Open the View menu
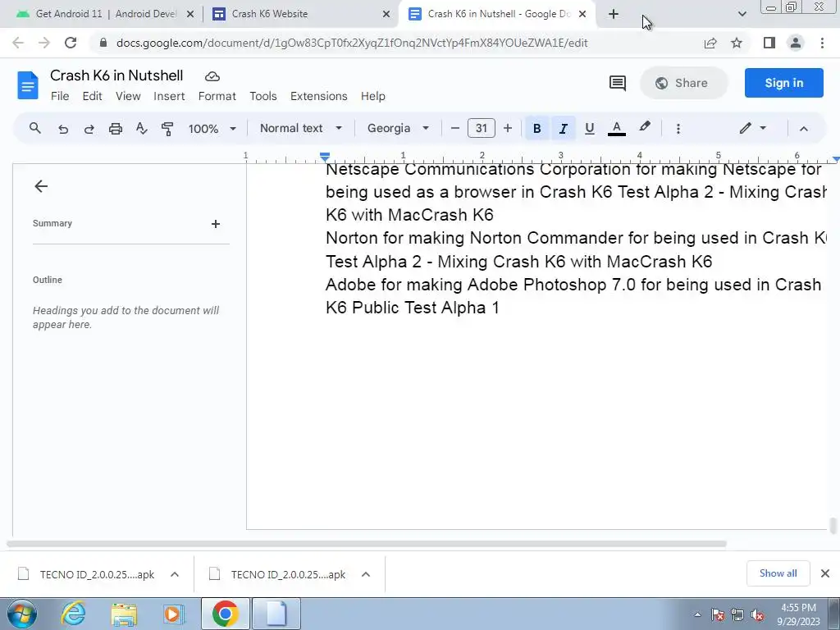 coord(128,96)
